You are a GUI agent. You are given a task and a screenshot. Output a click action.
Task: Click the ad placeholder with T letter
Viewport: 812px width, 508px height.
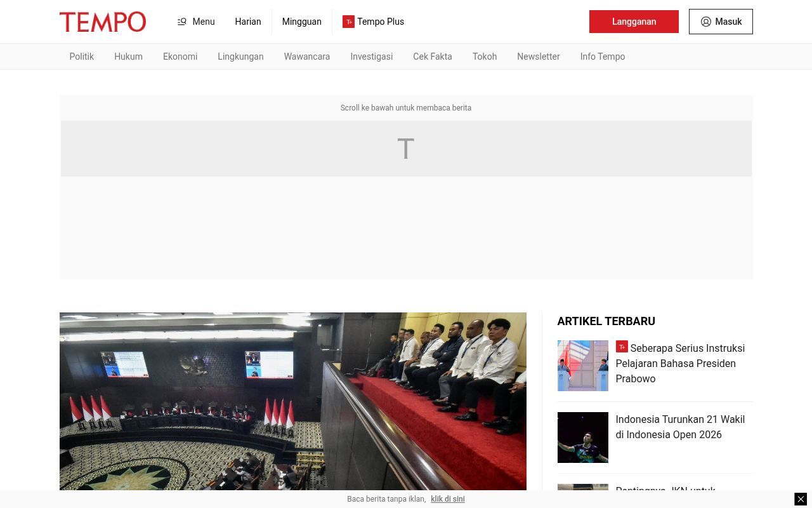click(406, 149)
